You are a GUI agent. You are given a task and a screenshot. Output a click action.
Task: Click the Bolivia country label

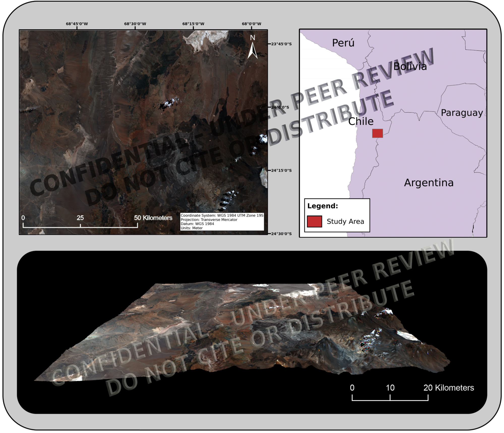(410, 67)
